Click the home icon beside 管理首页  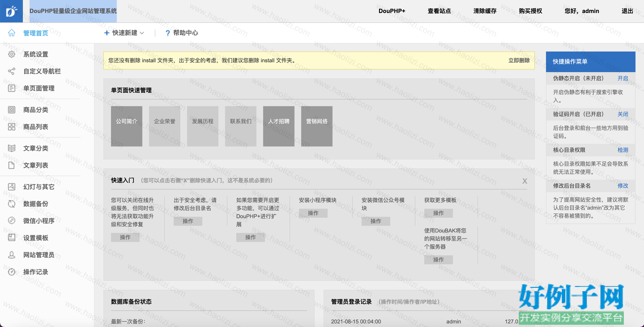(x=11, y=33)
